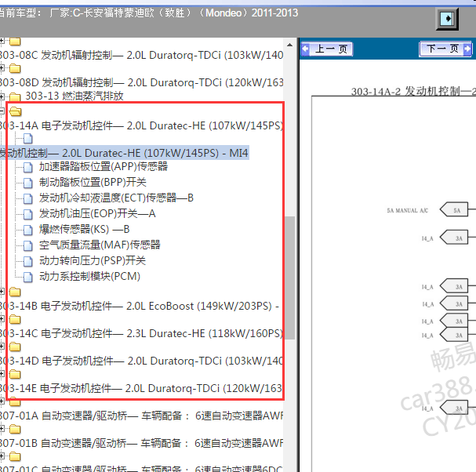Go to next page with 下一页
476x472 pixels.
(445, 49)
